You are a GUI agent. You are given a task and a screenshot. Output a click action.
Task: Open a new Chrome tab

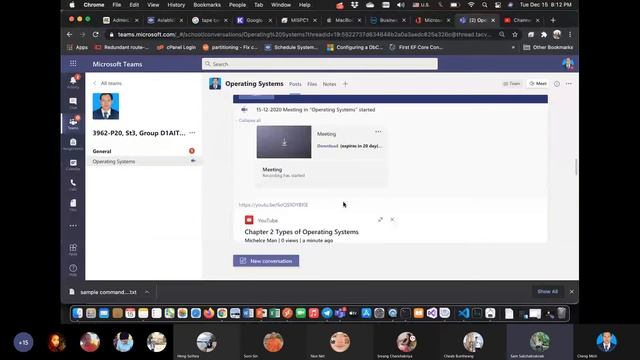point(553,20)
